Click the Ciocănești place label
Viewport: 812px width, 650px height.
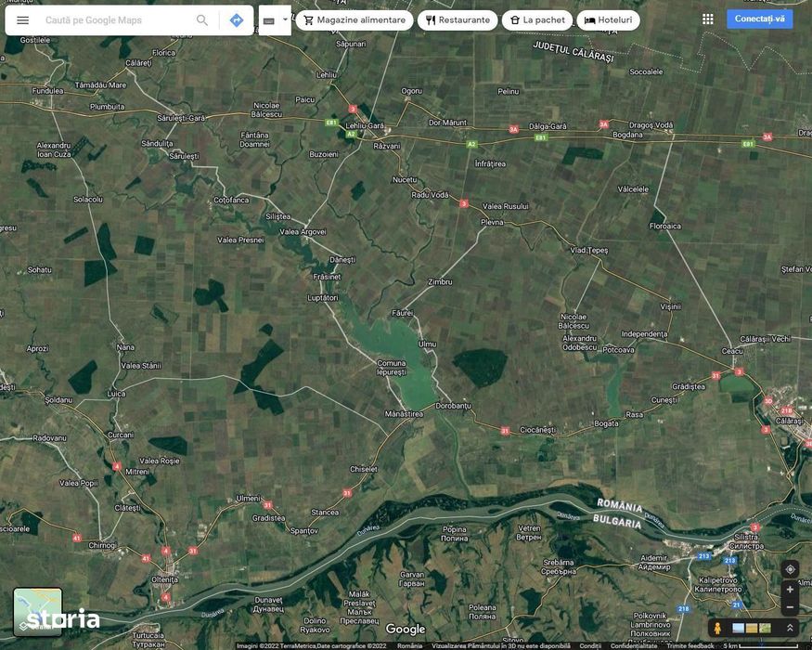pos(537,430)
